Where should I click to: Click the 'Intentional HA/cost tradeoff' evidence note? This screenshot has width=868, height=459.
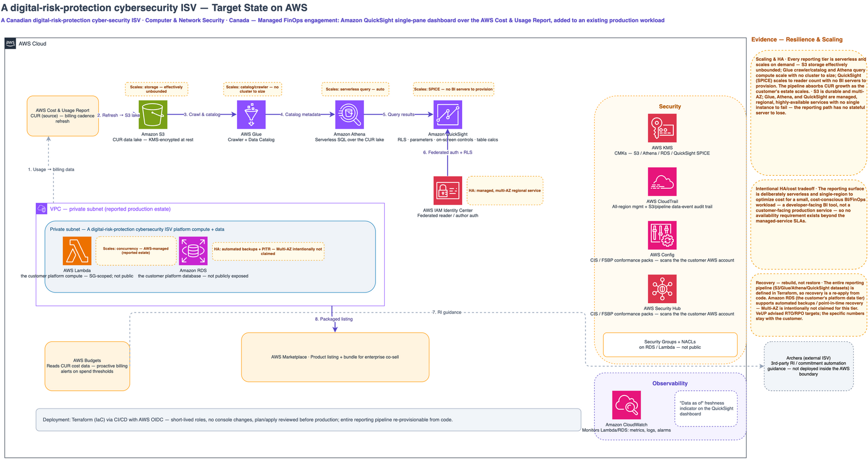click(809, 225)
